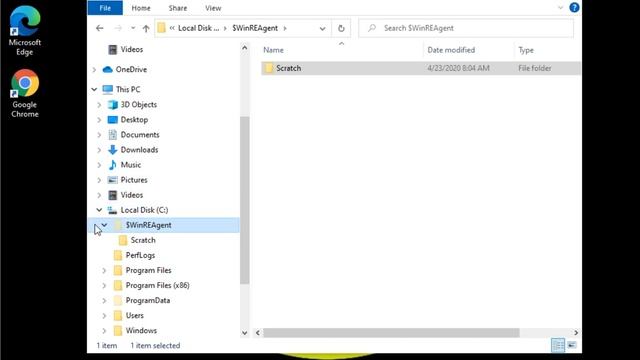The width and height of the screenshot is (640, 360).
Task: Collapse the $WinREAgent tree node
Action: tap(104, 225)
